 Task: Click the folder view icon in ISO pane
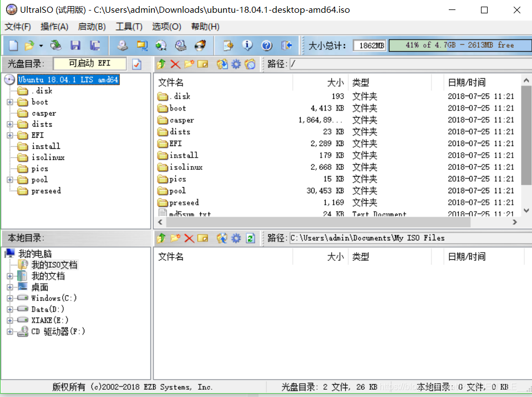(250, 64)
